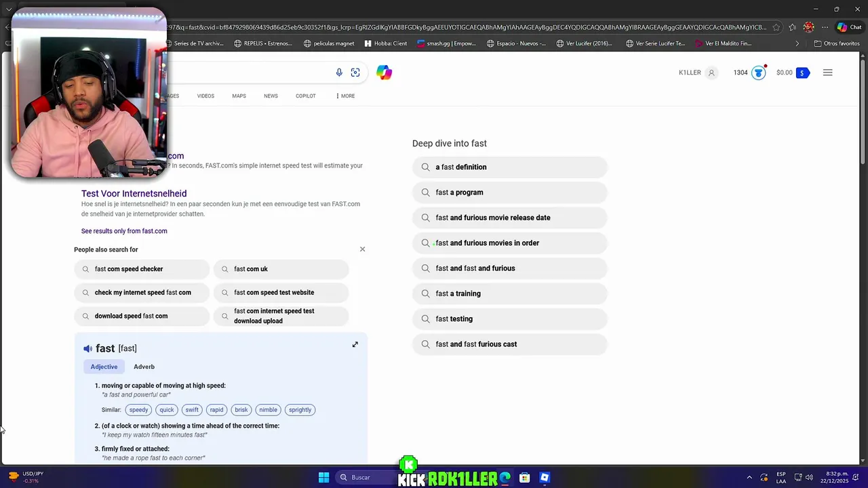Click the speedy synonym chip
This screenshot has width=868, height=488.
(138, 410)
